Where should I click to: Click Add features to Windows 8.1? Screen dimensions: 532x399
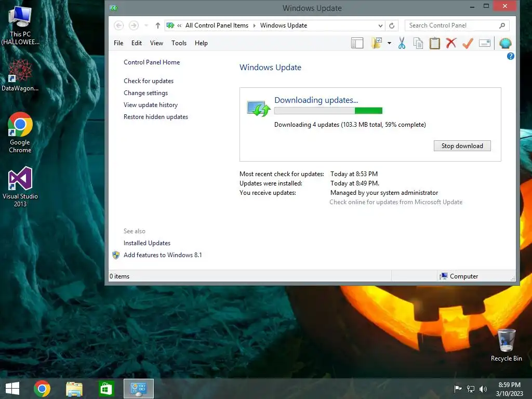pyautogui.click(x=163, y=255)
